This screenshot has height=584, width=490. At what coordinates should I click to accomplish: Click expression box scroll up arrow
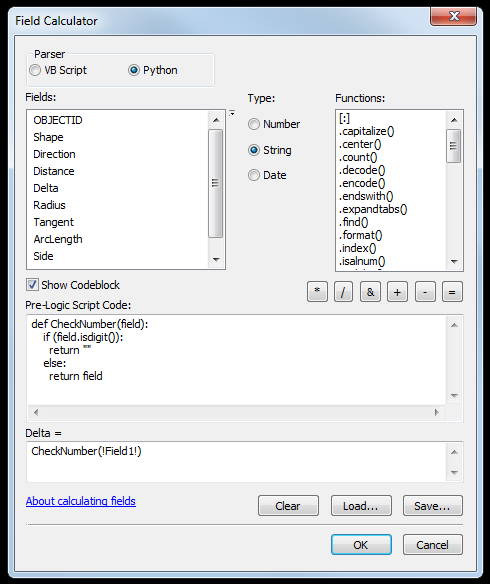point(454,452)
